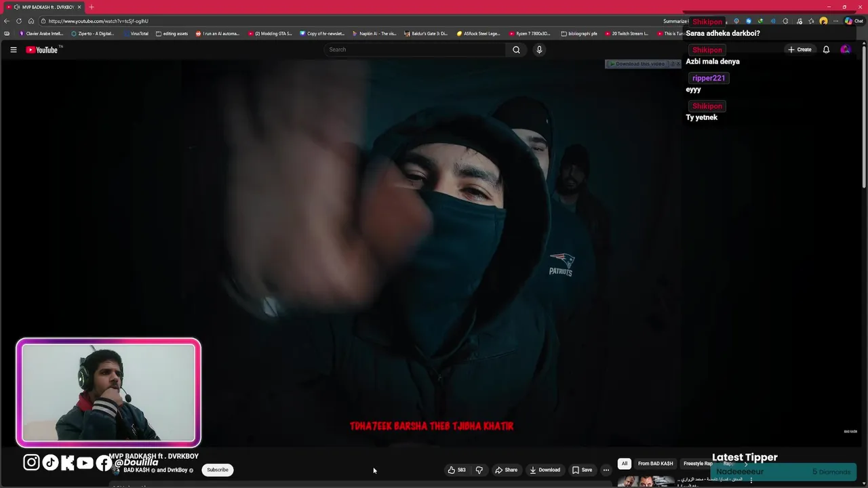This screenshot has width=868, height=488.
Task: Select the Freestyle Rap chip
Action: pyautogui.click(x=698, y=464)
